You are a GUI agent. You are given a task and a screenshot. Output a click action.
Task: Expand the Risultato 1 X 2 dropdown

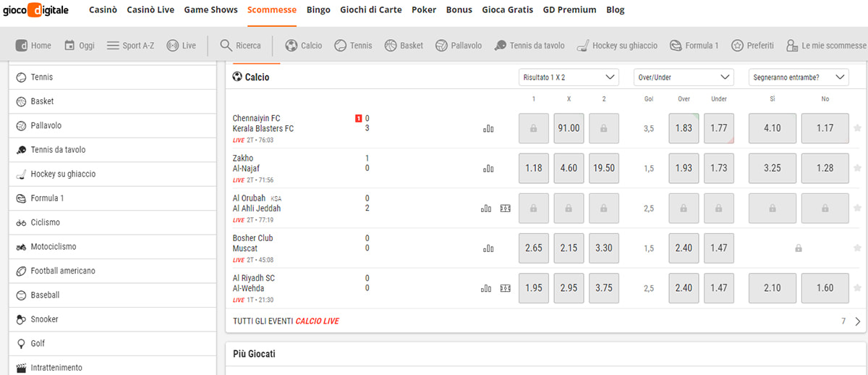coord(569,77)
